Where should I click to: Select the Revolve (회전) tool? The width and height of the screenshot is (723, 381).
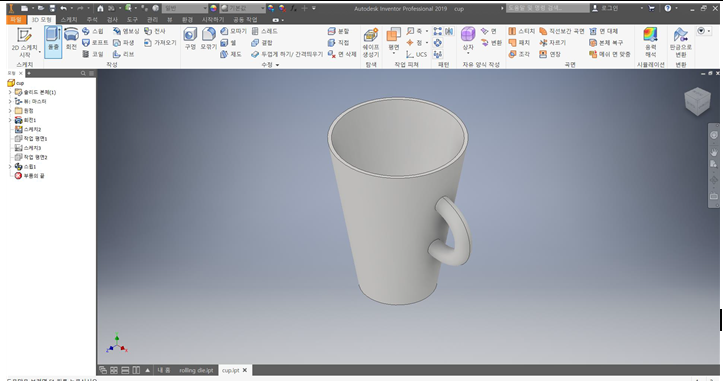(71, 39)
